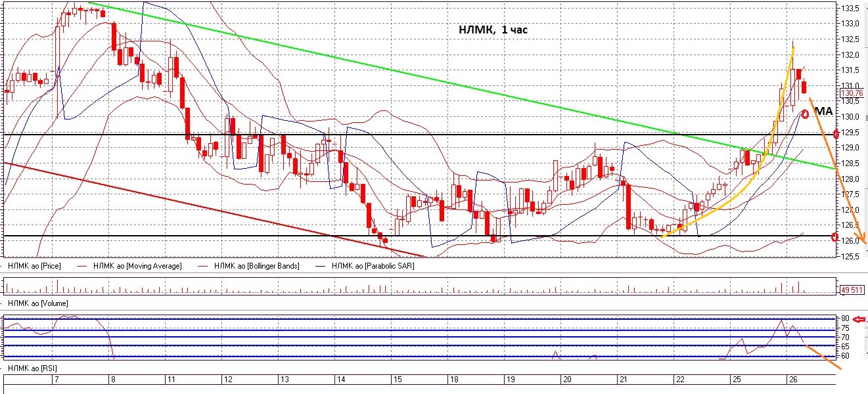Click date 20 on the time axis
868x394 pixels.
568,380
